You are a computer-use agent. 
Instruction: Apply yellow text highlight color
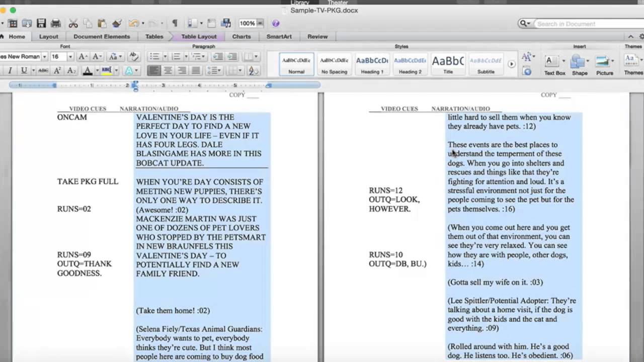pyautogui.click(x=107, y=71)
